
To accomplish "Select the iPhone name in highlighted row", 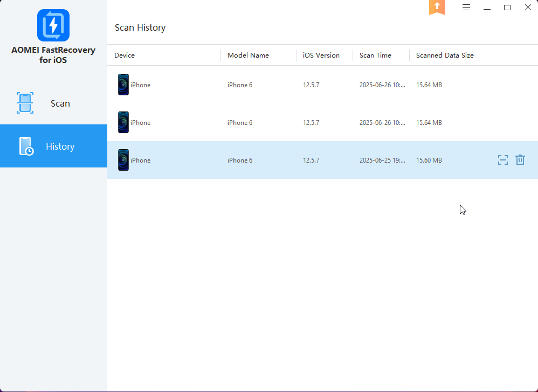I will [140, 160].
